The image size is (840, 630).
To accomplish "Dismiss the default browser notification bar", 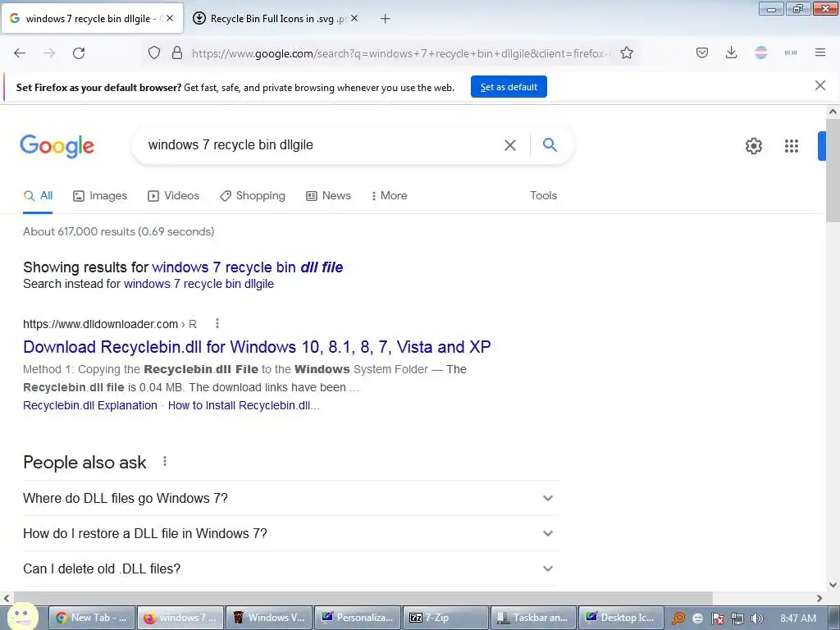I will (x=820, y=85).
